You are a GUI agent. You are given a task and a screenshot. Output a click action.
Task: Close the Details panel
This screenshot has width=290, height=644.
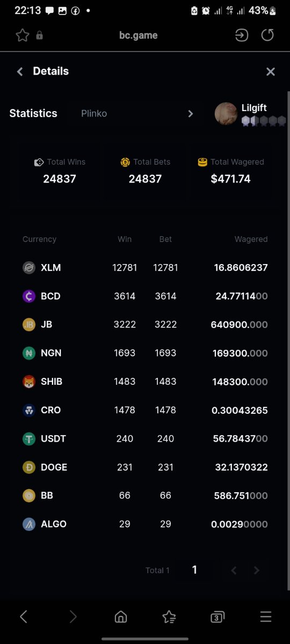271,71
